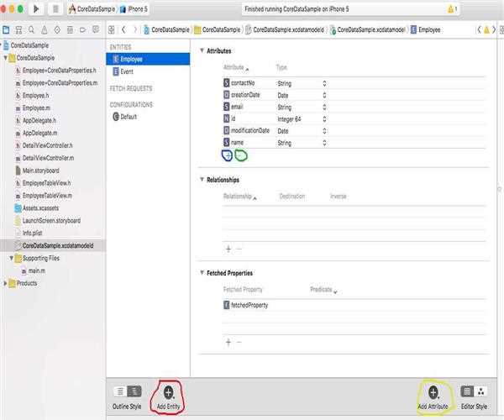504x420 pixels.
Task: Switch Editor Style to table view
Action: point(468,391)
